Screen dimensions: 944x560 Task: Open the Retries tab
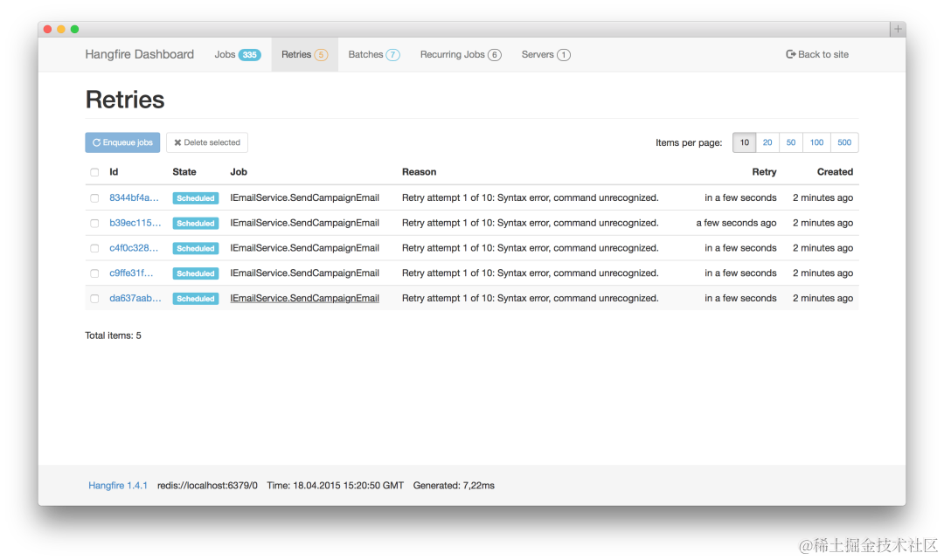point(305,55)
